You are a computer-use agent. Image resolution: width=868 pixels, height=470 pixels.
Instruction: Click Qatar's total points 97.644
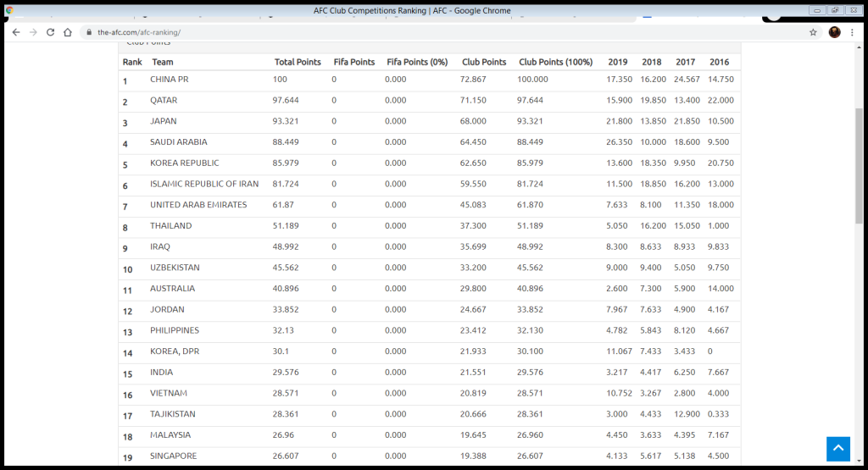pos(286,100)
